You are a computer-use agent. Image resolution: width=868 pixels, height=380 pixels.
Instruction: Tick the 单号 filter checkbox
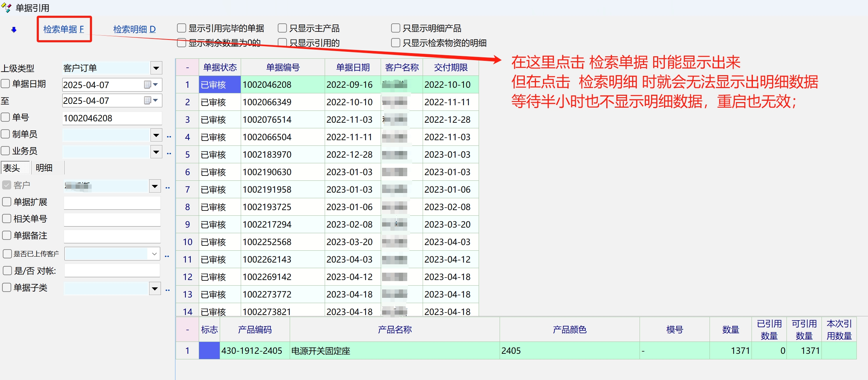5,117
